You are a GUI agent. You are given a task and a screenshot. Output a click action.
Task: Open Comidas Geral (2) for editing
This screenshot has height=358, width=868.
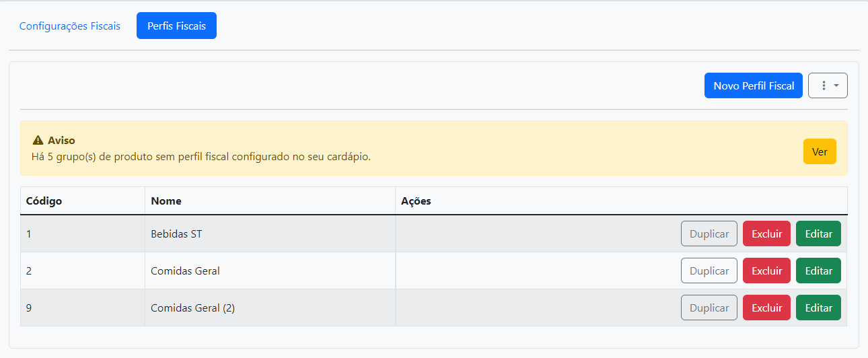[x=818, y=308]
